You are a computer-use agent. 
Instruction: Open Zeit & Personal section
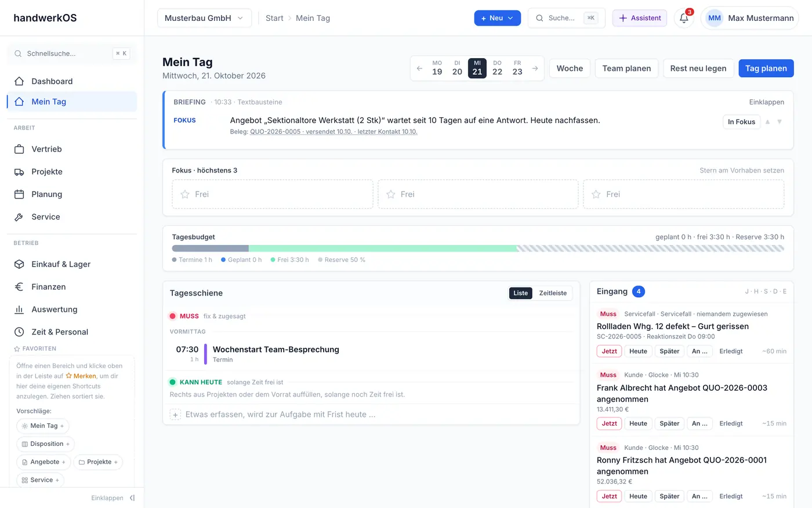coord(72,332)
